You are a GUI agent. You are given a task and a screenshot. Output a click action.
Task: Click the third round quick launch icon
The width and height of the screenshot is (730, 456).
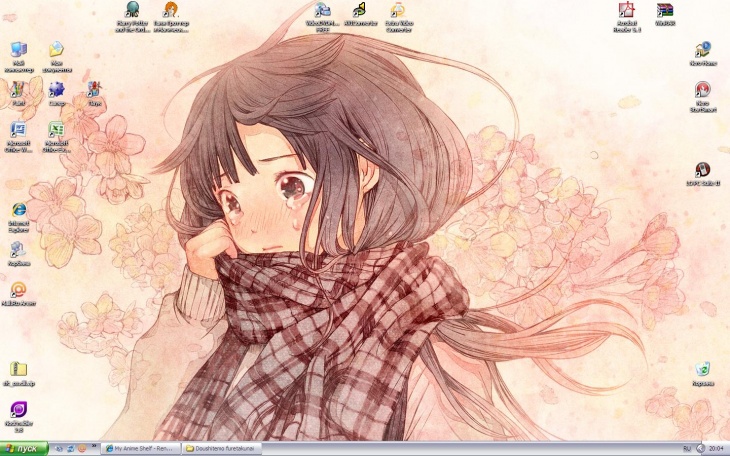pos(82,449)
